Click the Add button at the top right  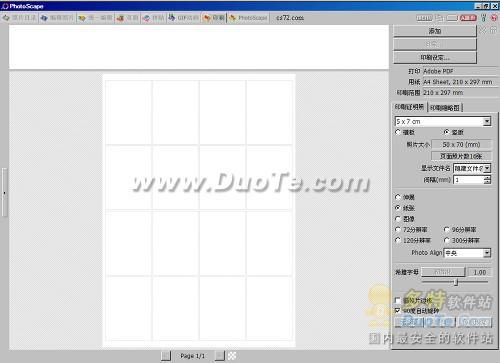click(x=435, y=31)
